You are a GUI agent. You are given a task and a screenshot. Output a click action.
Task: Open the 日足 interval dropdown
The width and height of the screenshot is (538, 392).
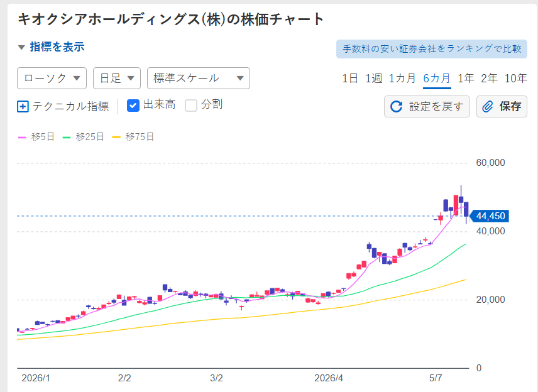pyautogui.click(x=117, y=78)
